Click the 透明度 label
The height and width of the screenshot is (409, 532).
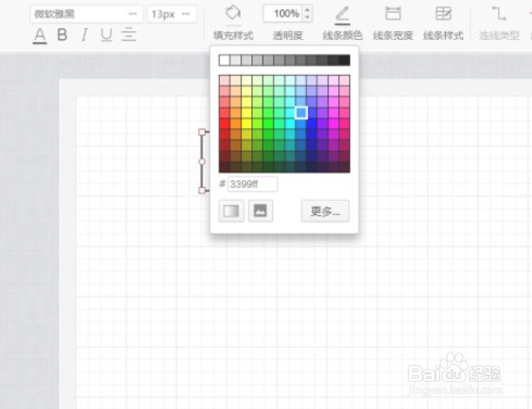[x=288, y=36]
